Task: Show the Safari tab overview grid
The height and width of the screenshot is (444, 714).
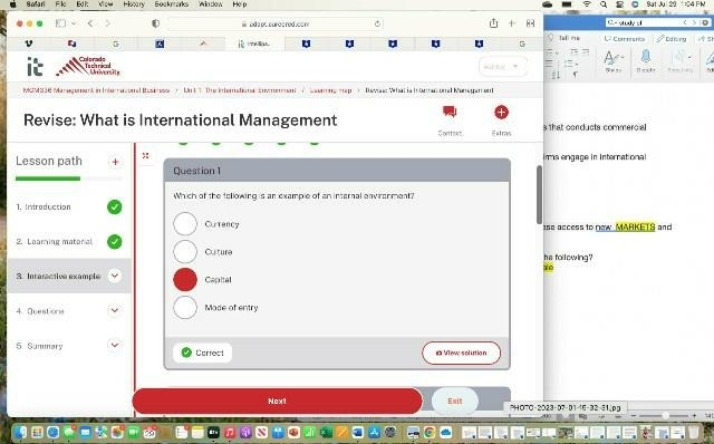Action: coord(530,23)
